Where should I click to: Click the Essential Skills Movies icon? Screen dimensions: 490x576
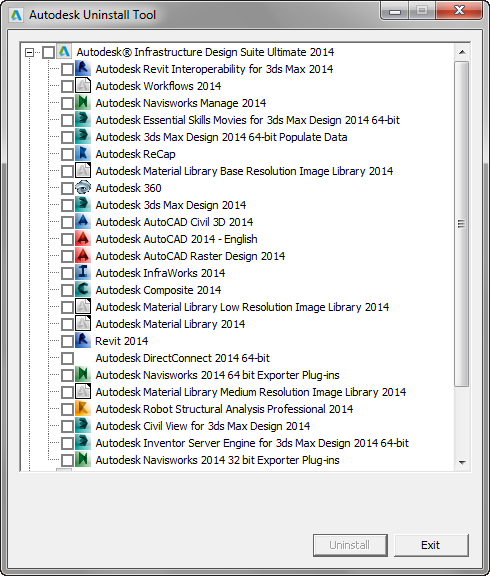pos(83,119)
